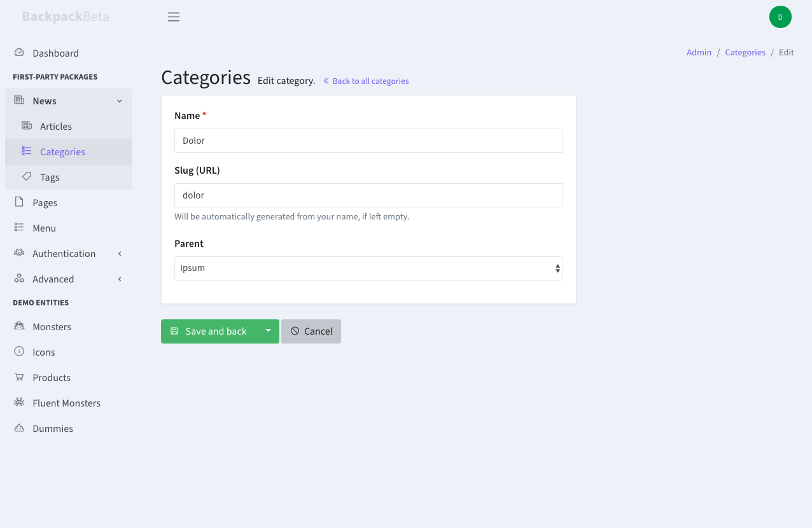Expand the Advanced submenu arrow
The image size is (812, 528).
click(x=120, y=279)
